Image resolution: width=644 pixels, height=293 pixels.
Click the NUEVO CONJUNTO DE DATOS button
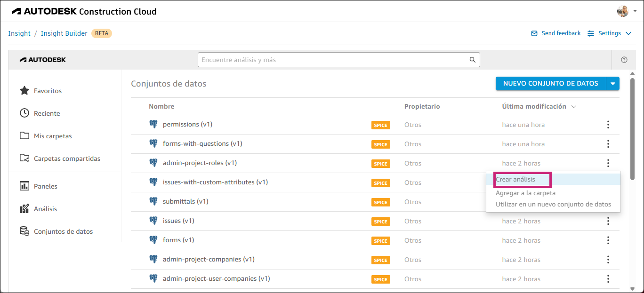pos(550,83)
